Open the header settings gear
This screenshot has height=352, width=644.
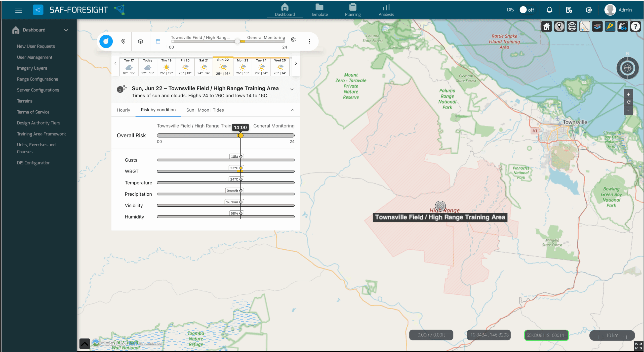click(x=588, y=10)
